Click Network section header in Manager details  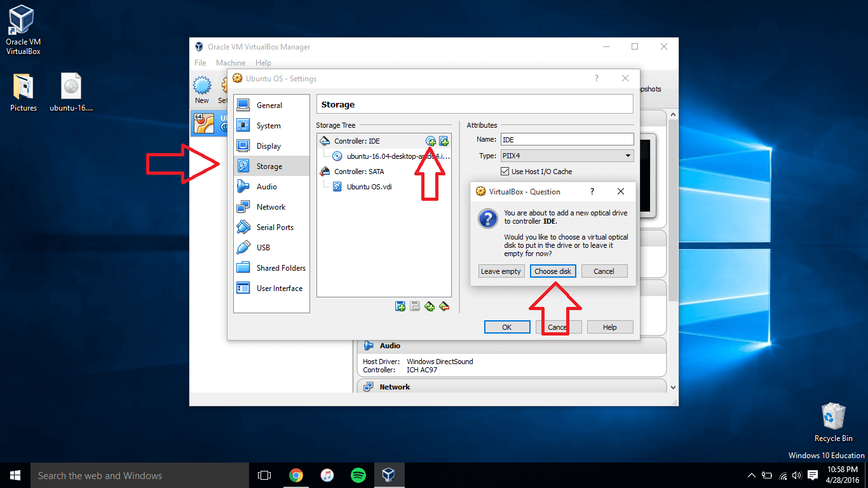(x=512, y=387)
